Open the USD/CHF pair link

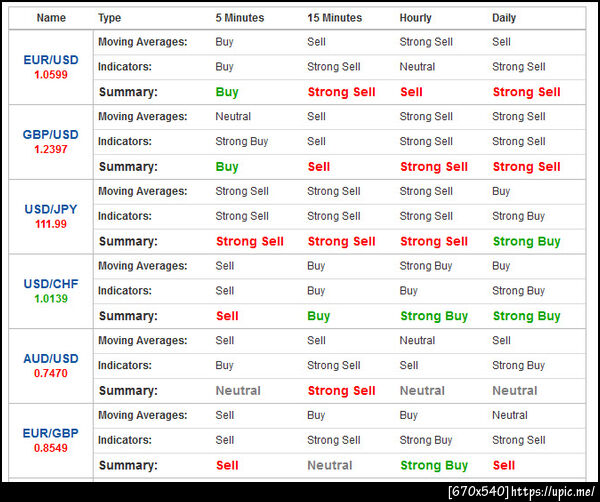(51, 284)
